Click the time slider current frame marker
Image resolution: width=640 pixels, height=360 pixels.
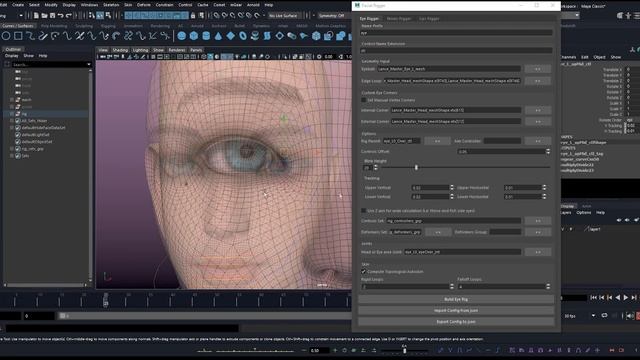click(x=106, y=301)
